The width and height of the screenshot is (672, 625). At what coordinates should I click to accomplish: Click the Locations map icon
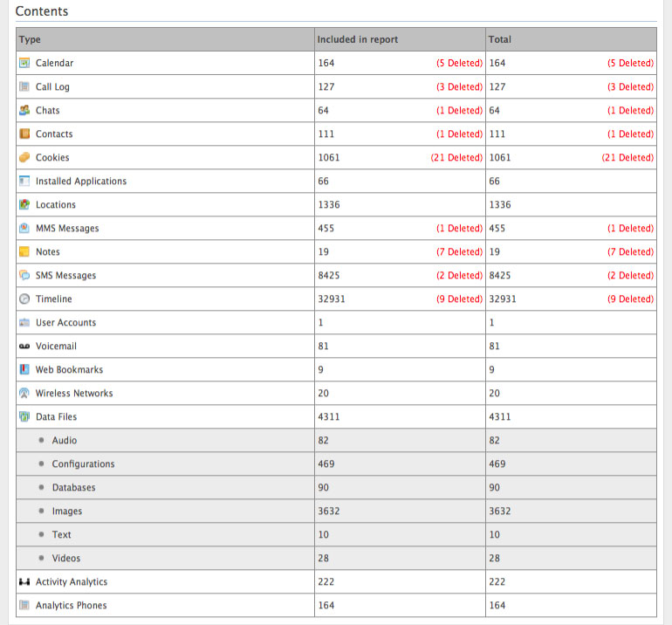click(x=24, y=205)
